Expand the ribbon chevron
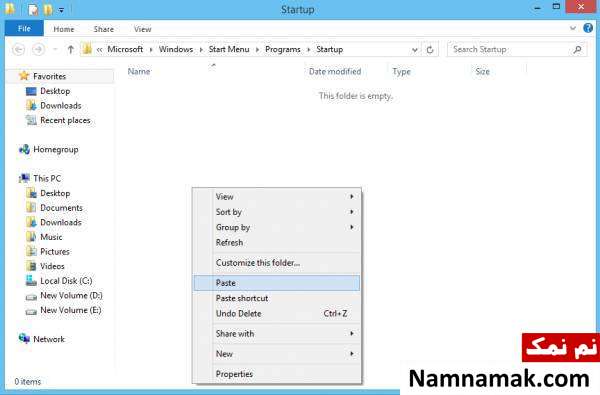Image resolution: width=600 pixels, height=395 pixels. (x=573, y=28)
